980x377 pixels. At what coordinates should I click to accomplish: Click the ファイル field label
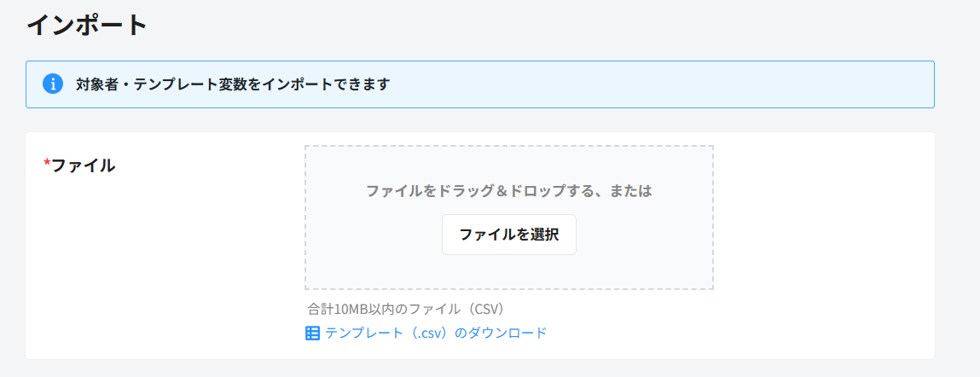coord(83,165)
